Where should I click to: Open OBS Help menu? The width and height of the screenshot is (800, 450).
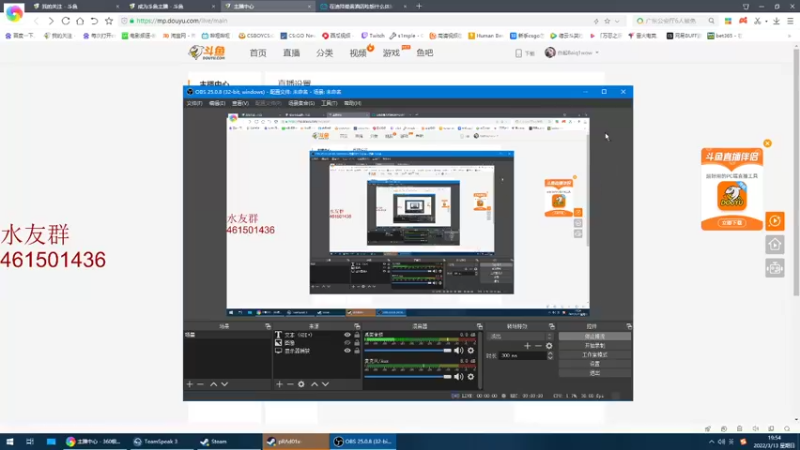[353, 103]
